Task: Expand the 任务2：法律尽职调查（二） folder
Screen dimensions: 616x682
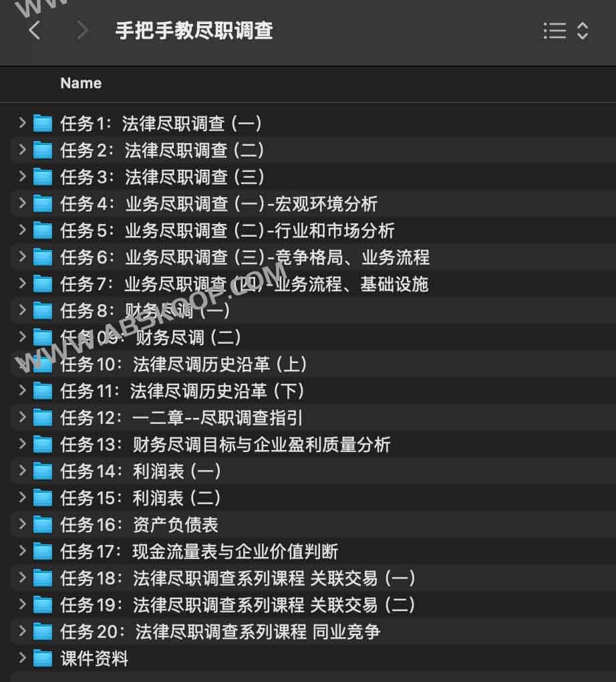Action: click(x=23, y=150)
